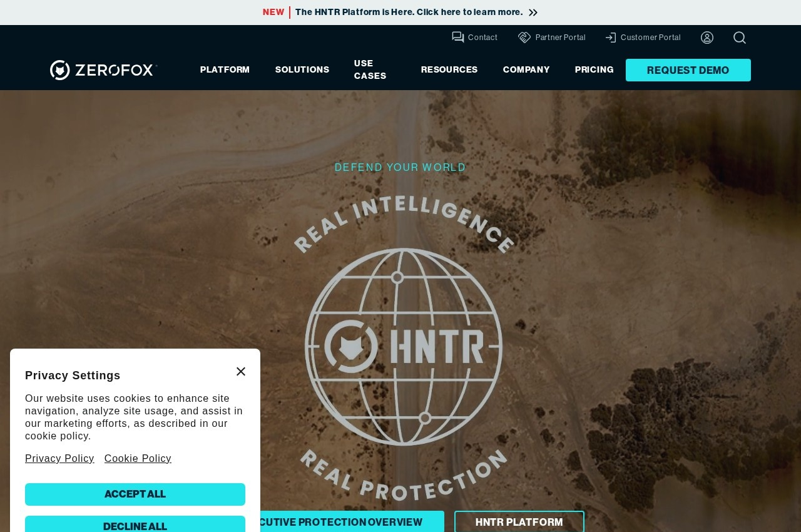
Task: Open the Solutions menu
Action: tap(302, 70)
